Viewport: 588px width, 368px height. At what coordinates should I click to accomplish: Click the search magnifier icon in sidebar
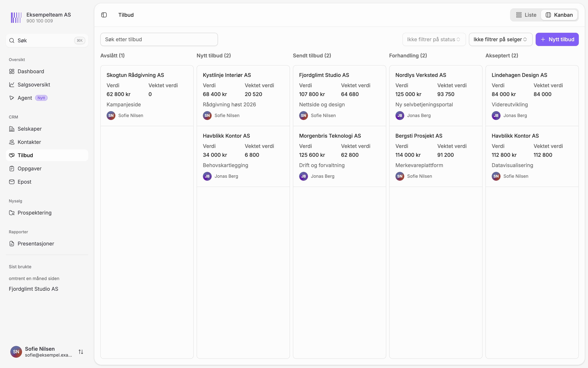pyautogui.click(x=12, y=40)
